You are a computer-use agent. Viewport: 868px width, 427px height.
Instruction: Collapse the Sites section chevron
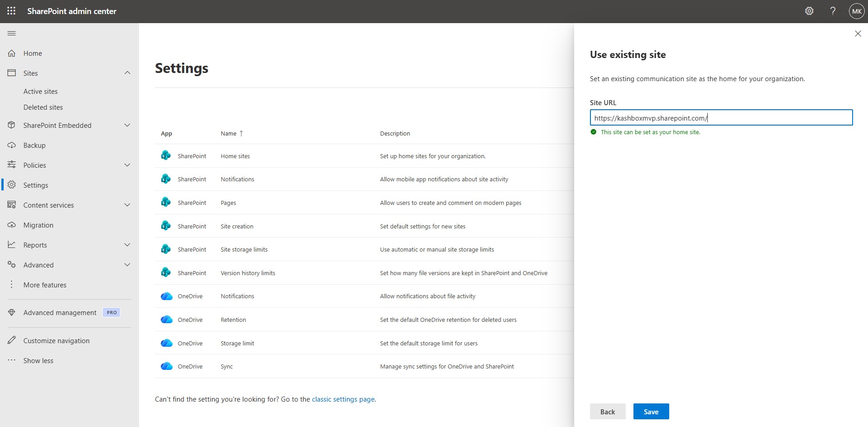127,73
